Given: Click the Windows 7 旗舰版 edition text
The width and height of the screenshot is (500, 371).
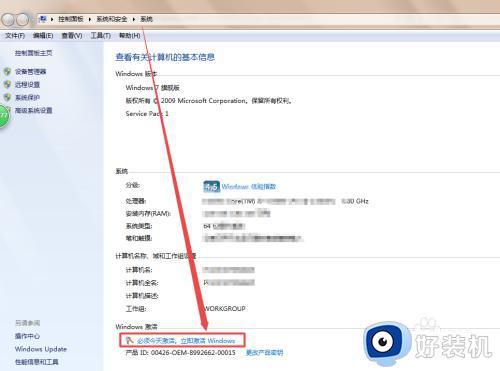Looking at the screenshot, I should click(153, 88).
